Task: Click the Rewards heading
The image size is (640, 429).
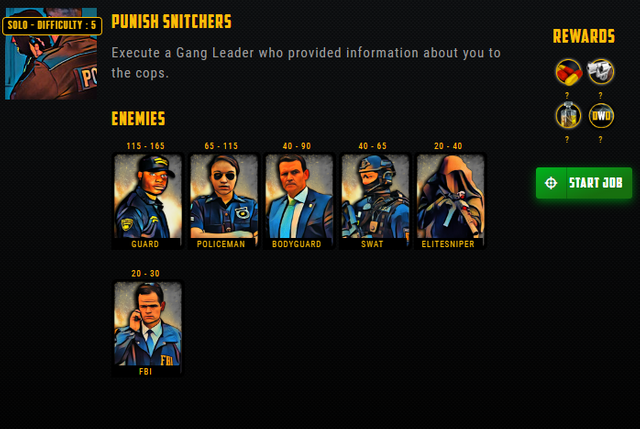Action: 584,36
